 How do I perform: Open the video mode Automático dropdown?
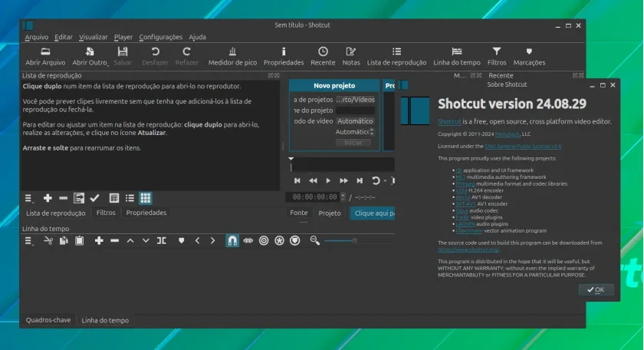355,121
